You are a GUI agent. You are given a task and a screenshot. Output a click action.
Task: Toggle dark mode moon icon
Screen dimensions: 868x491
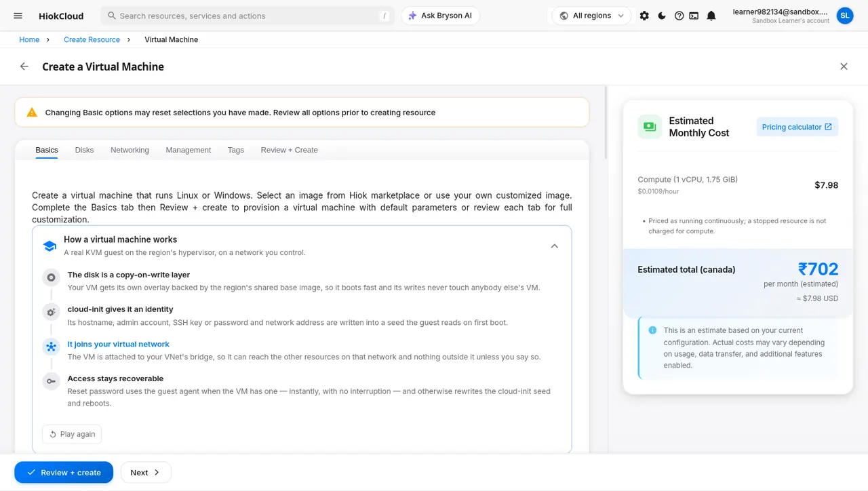[662, 16]
